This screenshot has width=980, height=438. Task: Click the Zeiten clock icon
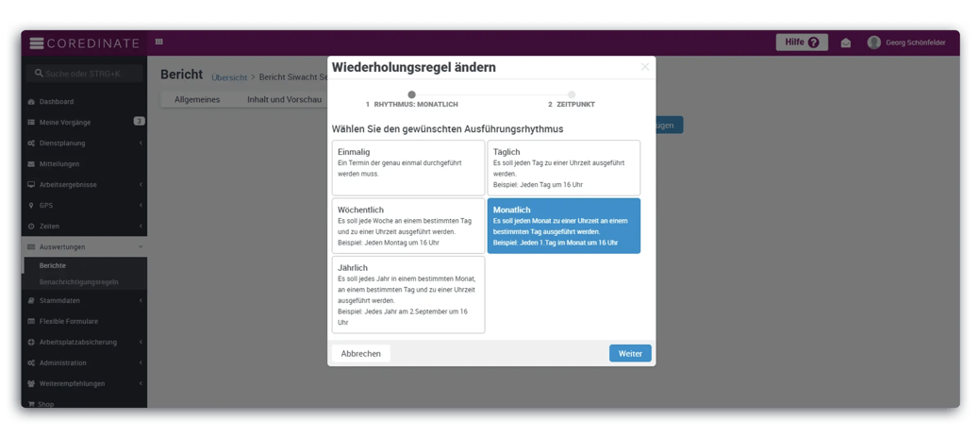(x=31, y=227)
